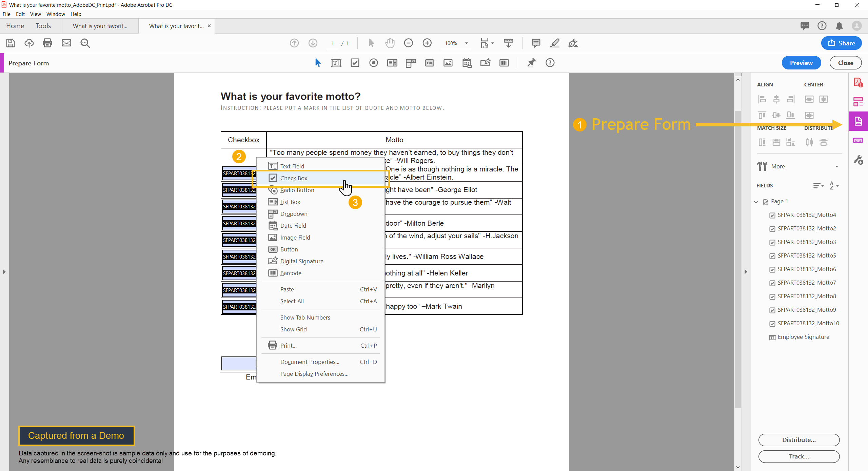Click the Preview button
This screenshot has width=868, height=471.
pos(801,63)
